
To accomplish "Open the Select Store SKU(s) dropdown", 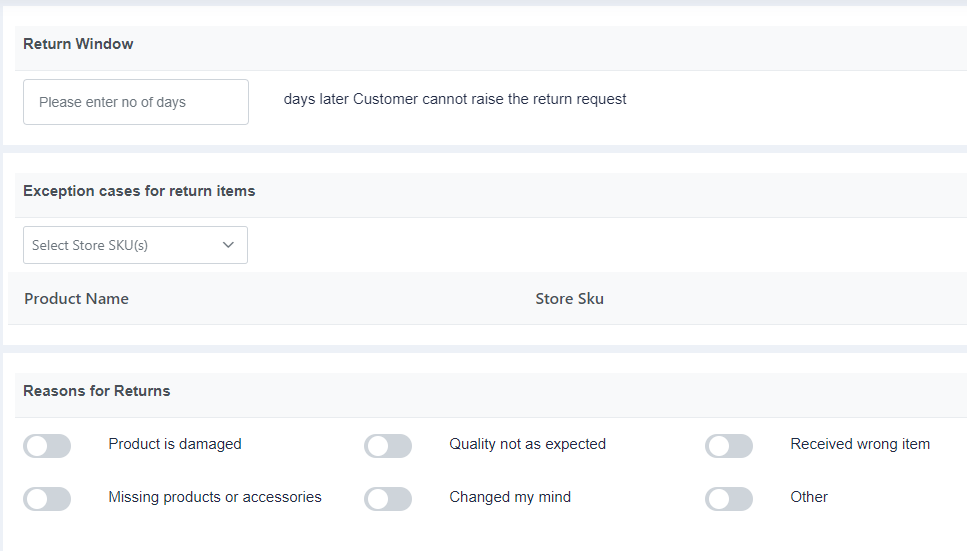I will coord(136,245).
